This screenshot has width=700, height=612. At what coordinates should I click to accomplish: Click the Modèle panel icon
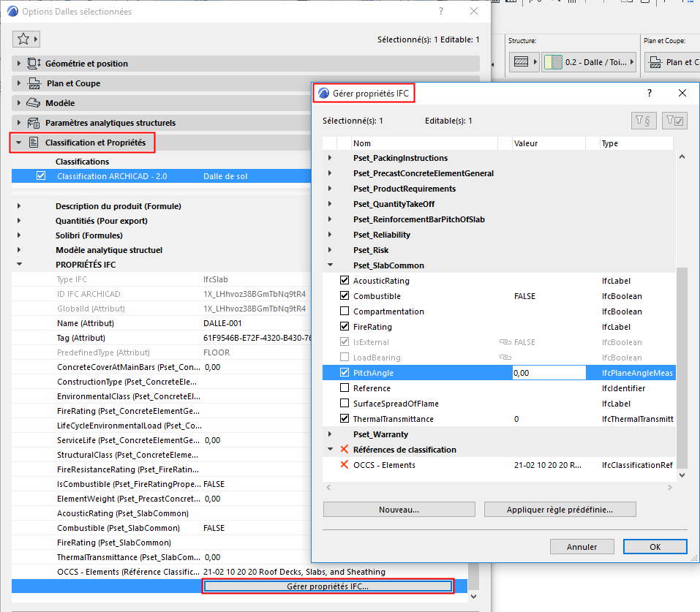tap(33, 103)
